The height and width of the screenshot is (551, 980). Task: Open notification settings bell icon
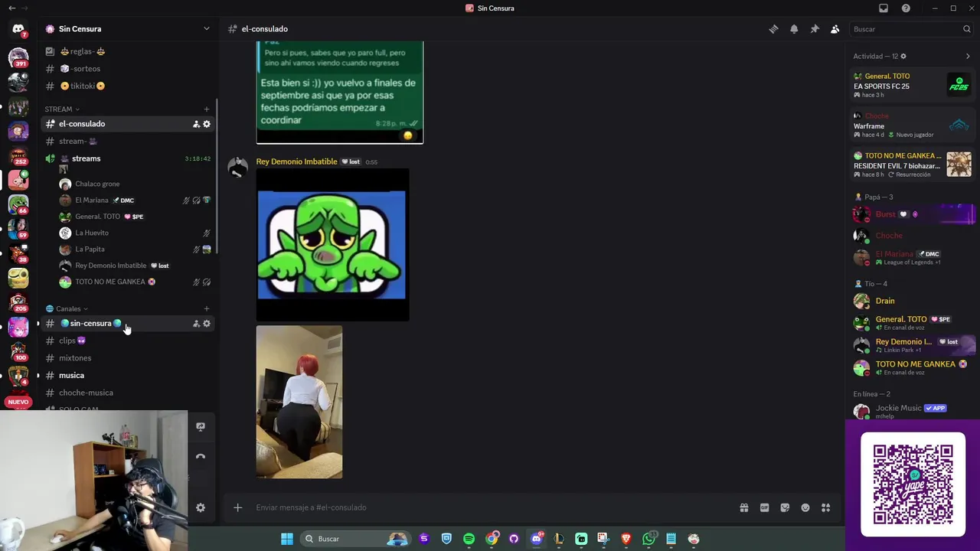pos(794,29)
